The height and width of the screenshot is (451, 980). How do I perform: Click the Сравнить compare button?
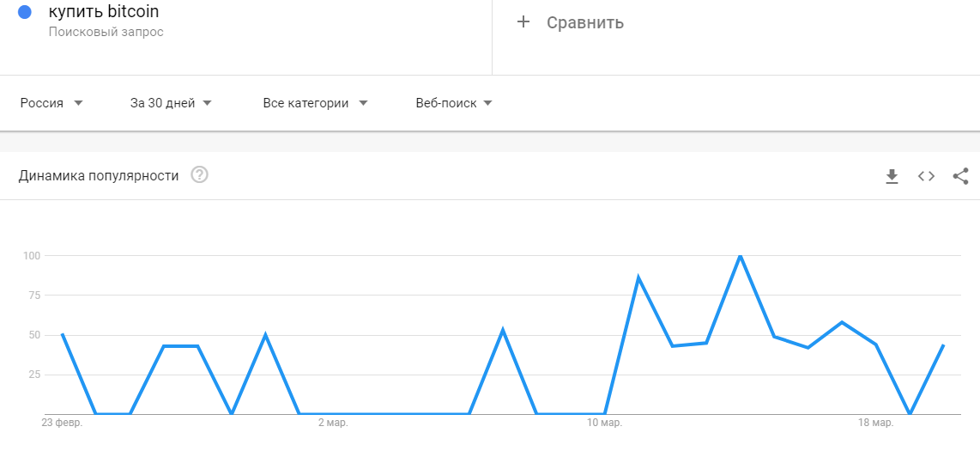point(571,22)
